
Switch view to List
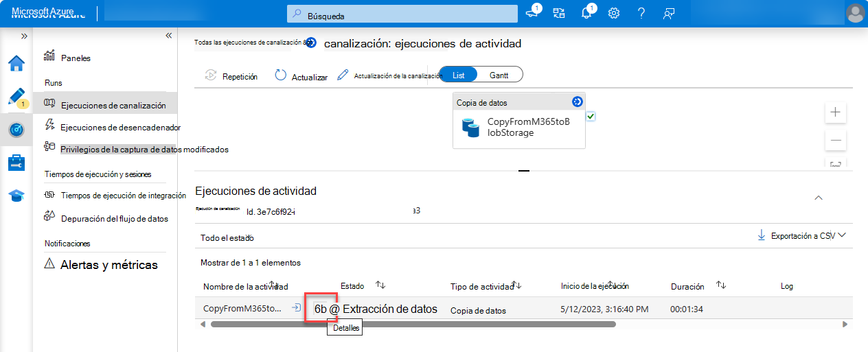[x=459, y=75]
